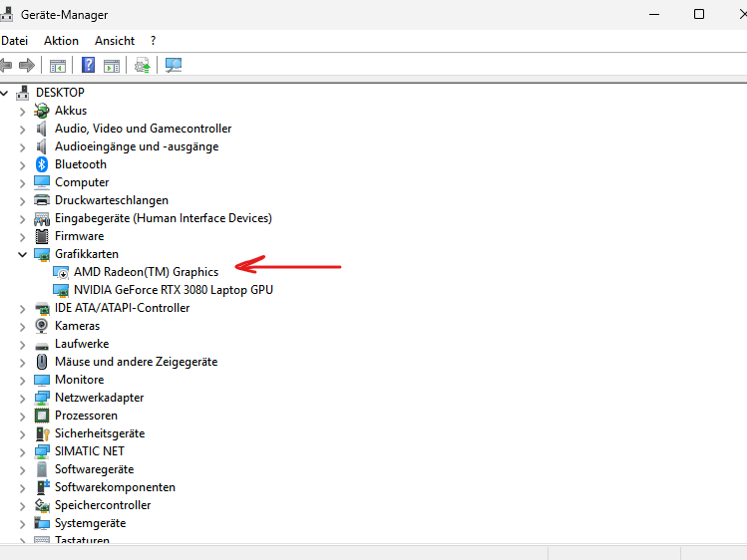
Task: Expand the Computer category
Action: (22, 183)
